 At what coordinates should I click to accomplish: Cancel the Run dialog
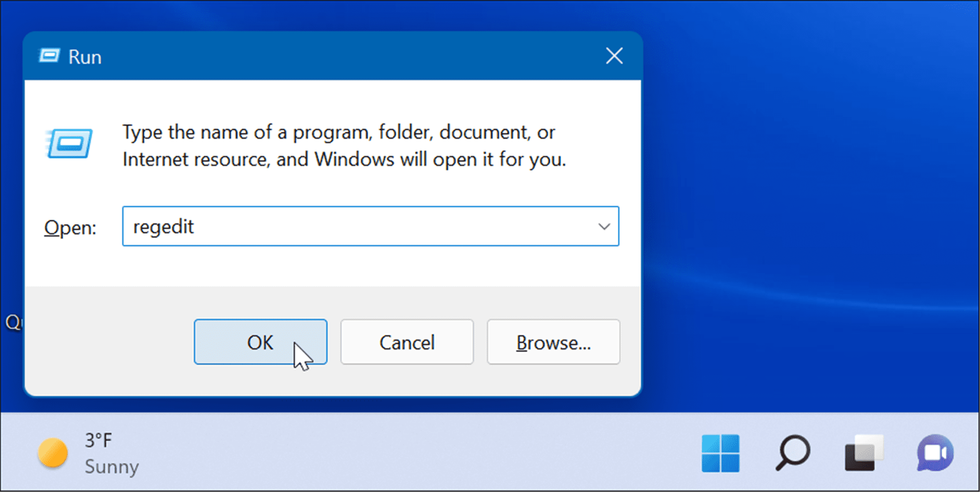407,342
